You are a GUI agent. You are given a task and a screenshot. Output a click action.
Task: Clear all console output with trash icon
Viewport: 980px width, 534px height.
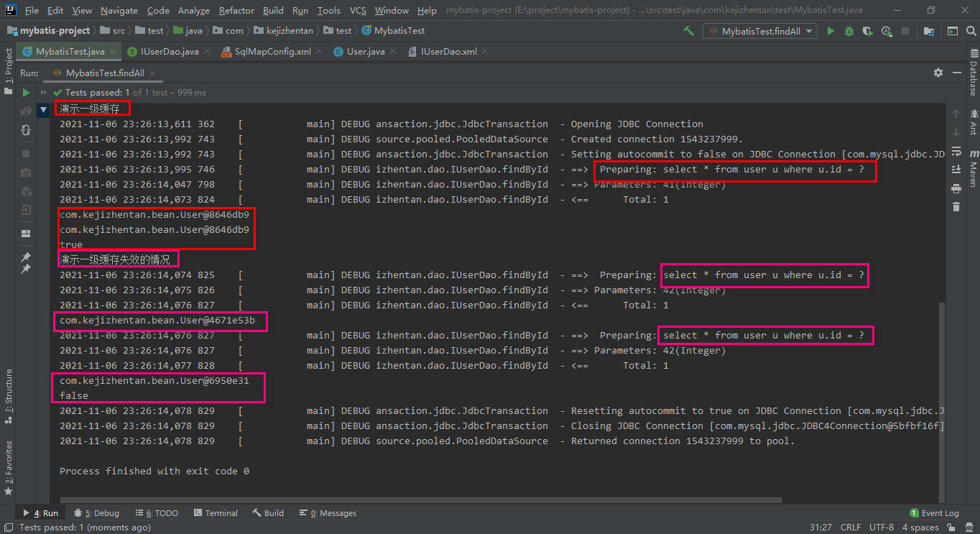pyautogui.click(x=956, y=207)
